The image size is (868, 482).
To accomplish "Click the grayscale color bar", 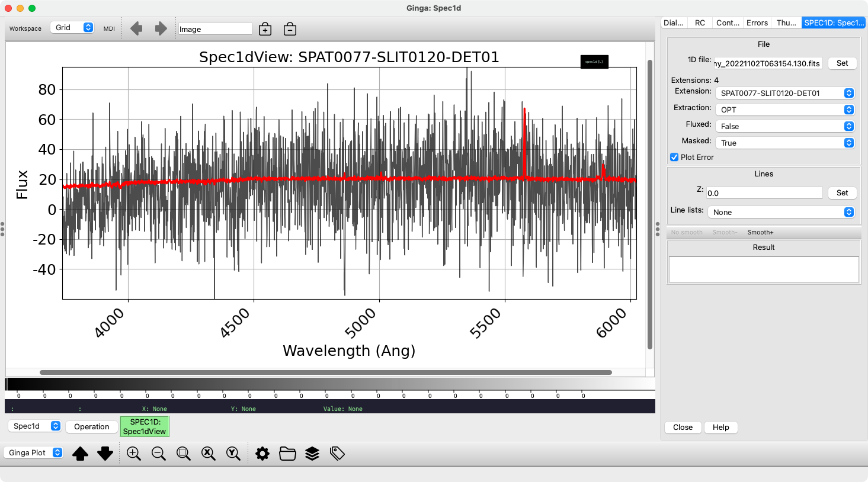I will click(x=330, y=384).
